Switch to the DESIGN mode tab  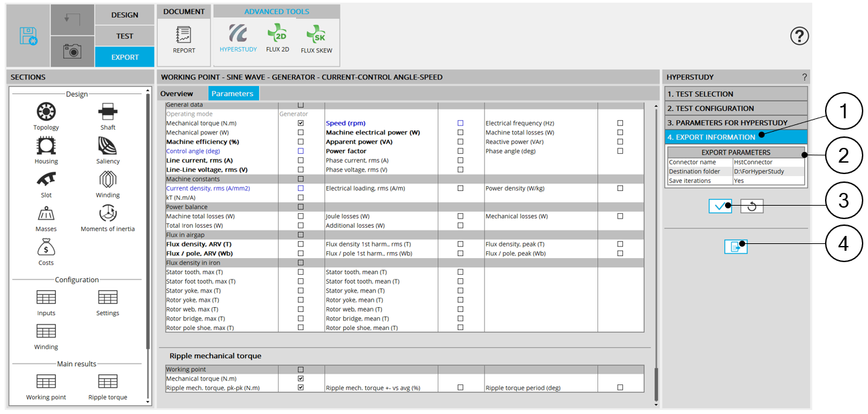click(x=124, y=15)
